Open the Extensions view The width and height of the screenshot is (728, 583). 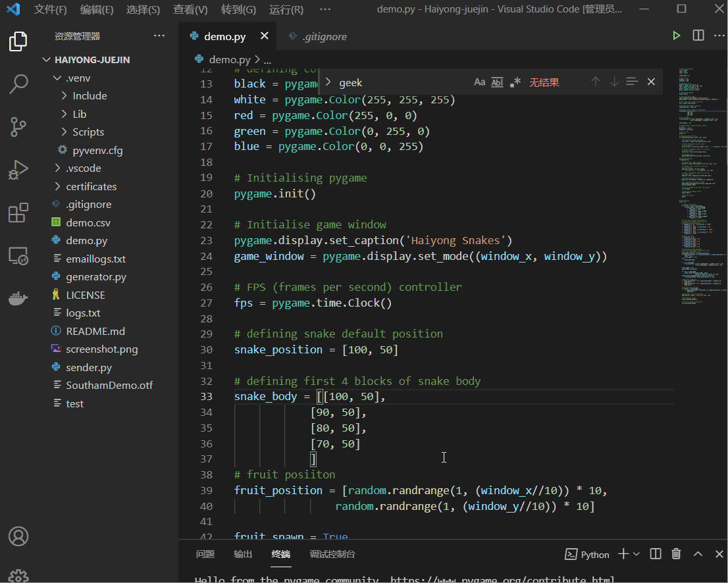click(x=18, y=213)
